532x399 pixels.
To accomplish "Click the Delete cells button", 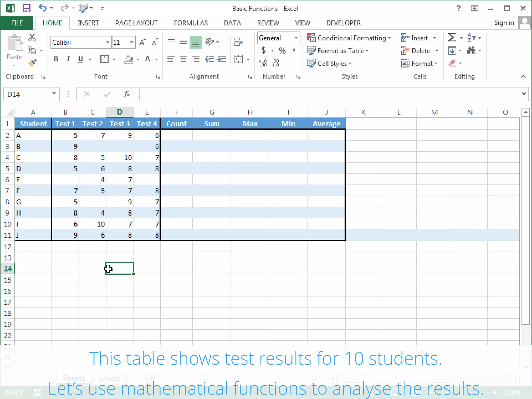I will click(416, 51).
